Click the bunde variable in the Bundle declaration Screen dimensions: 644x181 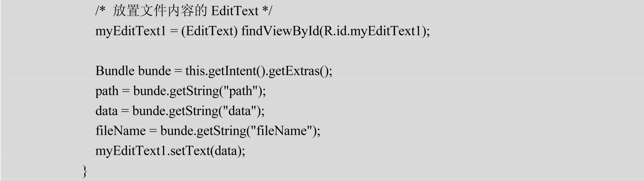pos(154,71)
